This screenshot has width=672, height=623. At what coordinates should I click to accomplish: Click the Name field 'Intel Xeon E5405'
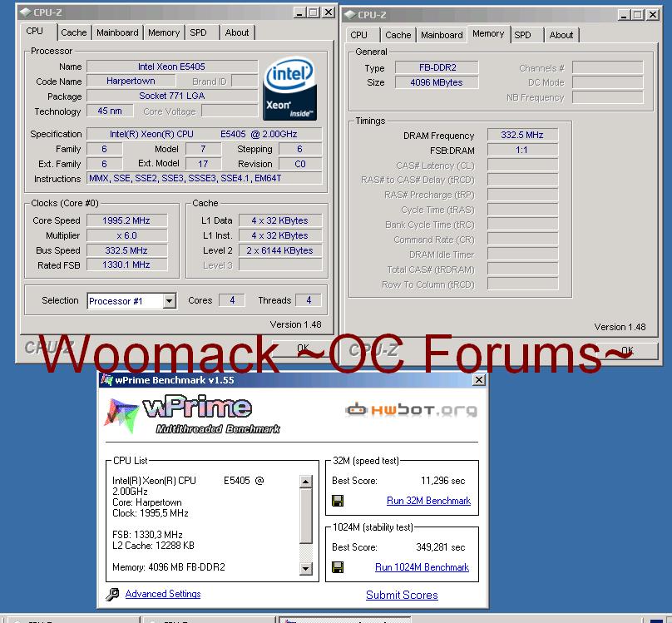172,67
